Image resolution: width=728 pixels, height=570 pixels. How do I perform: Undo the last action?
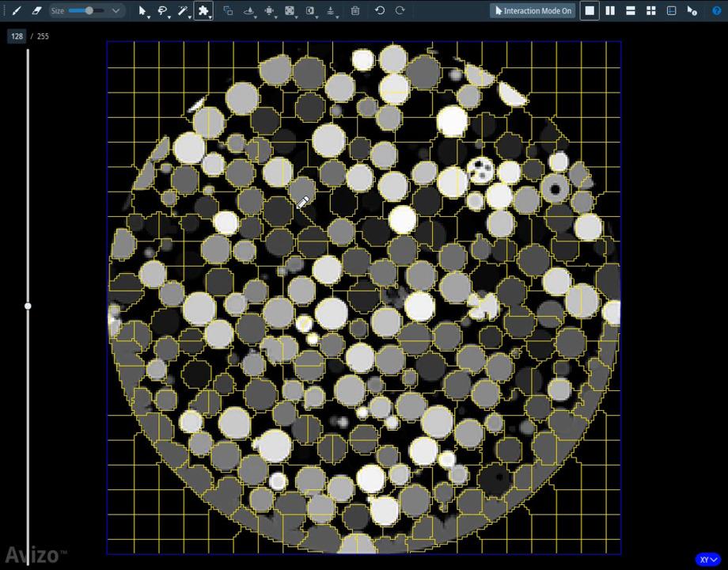(x=380, y=11)
